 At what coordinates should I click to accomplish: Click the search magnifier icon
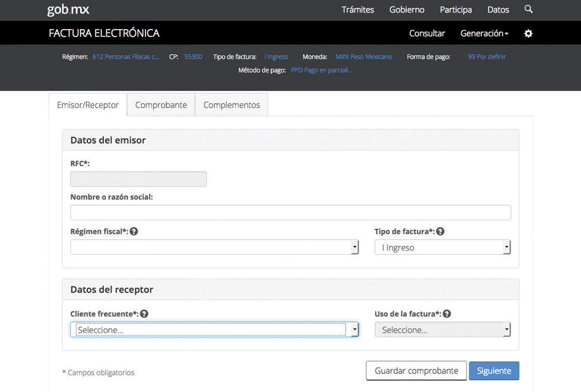coord(528,10)
